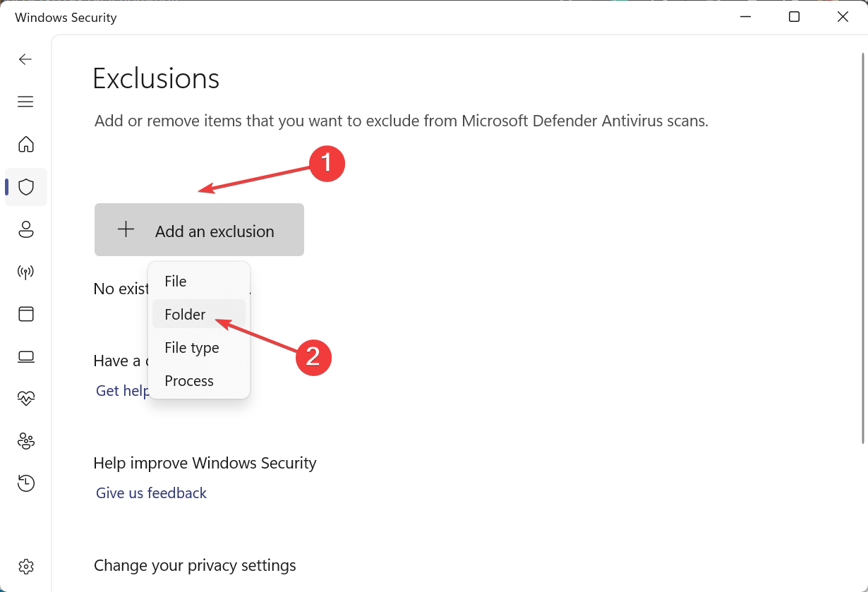Open Family options icon
Screen dimensions: 868x592
[x=26, y=441]
